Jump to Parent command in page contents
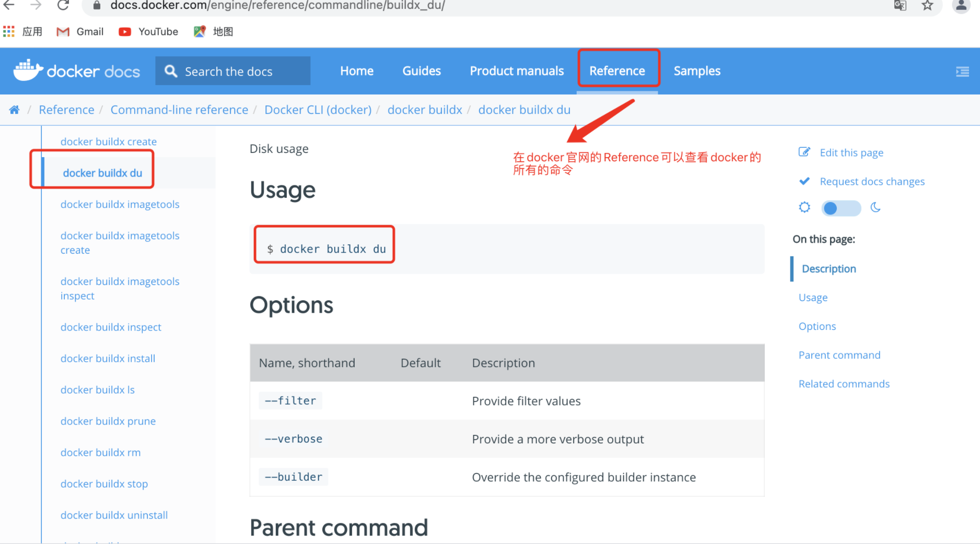This screenshot has height=544, width=980. click(839, 355)
